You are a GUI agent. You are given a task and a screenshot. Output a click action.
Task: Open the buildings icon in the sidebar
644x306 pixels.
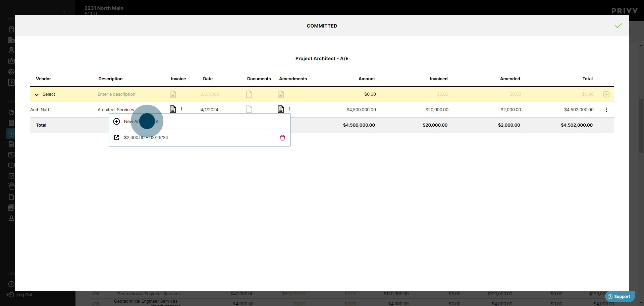click(x=11, y=40)
